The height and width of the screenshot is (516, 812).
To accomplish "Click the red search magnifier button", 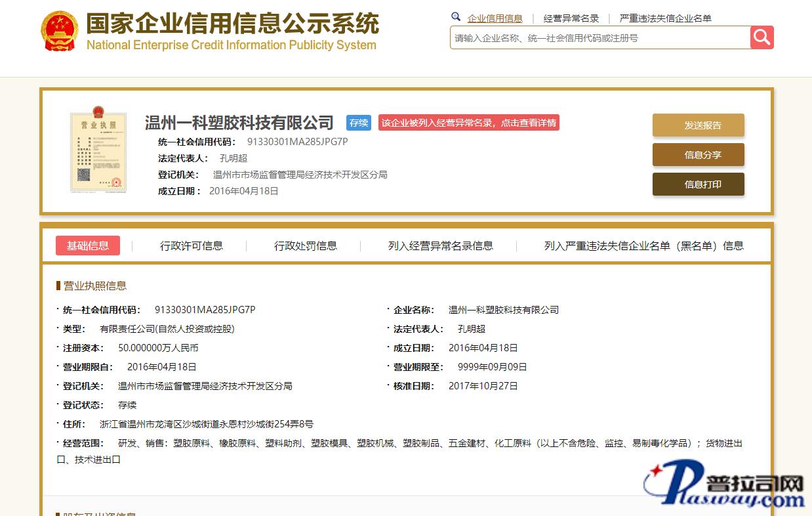I will point(761,37).
